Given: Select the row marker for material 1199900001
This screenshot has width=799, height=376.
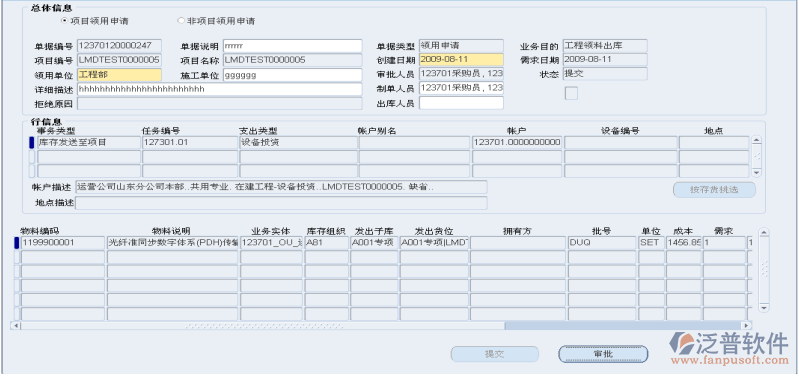Looking at the screenshot, I should click(x=16, y=243).
